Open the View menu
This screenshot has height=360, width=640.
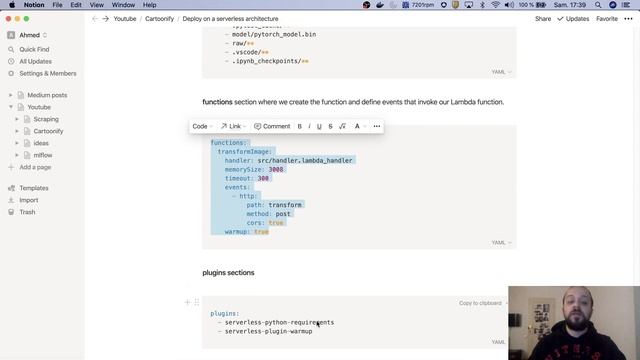[x=97, y=5]
